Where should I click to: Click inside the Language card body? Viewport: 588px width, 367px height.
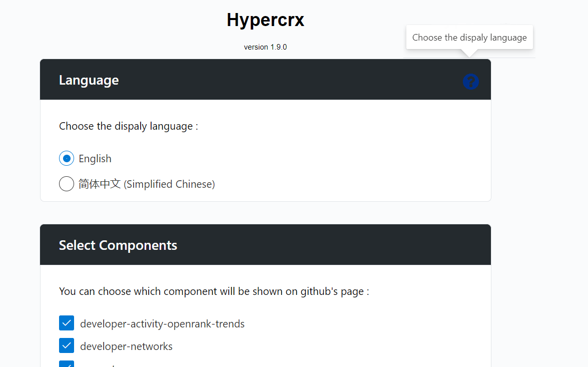pos(300,150)
